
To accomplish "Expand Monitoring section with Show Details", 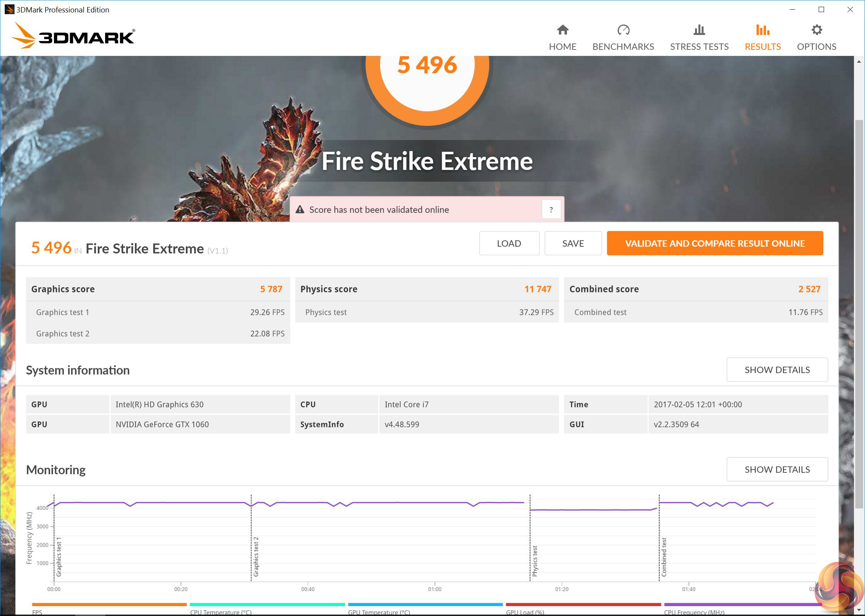I will tap(777, 470).
